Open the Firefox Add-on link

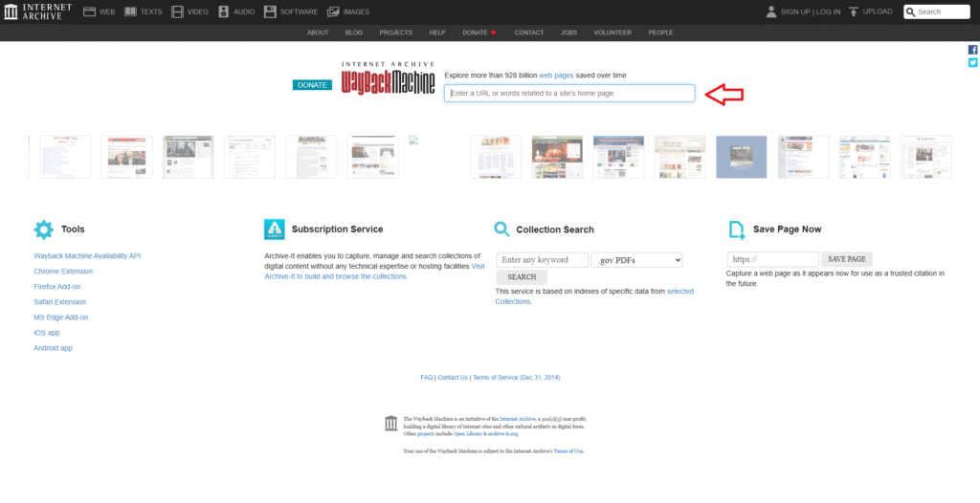(x=56, y=287)
